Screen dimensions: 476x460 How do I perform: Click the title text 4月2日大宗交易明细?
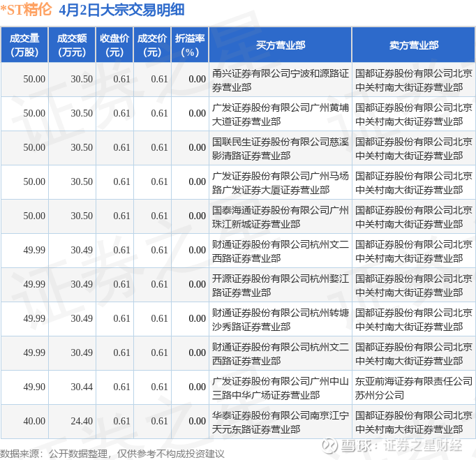click(x=121, y=10)
